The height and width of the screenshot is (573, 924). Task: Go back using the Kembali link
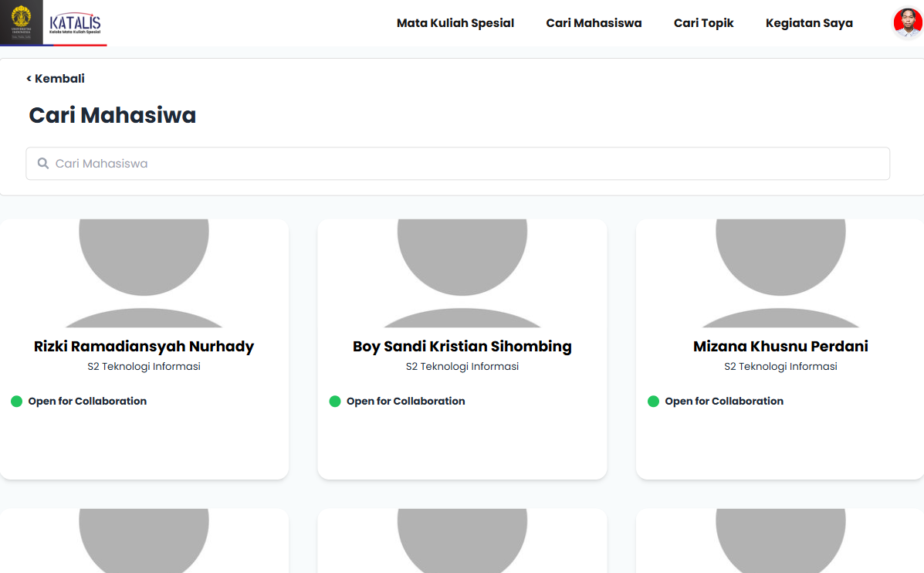coord(56,79)
